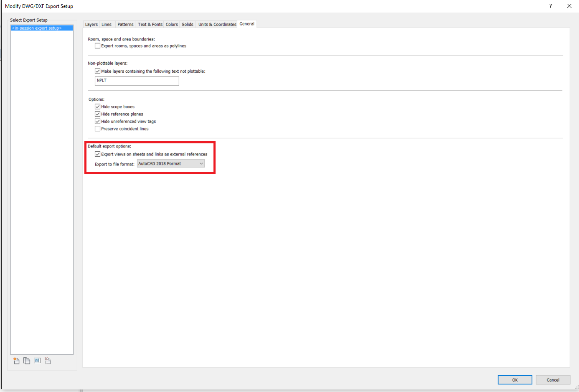579x392 pixels.
Task: Switch to the Layers tab
Action: tap(91, 24)
